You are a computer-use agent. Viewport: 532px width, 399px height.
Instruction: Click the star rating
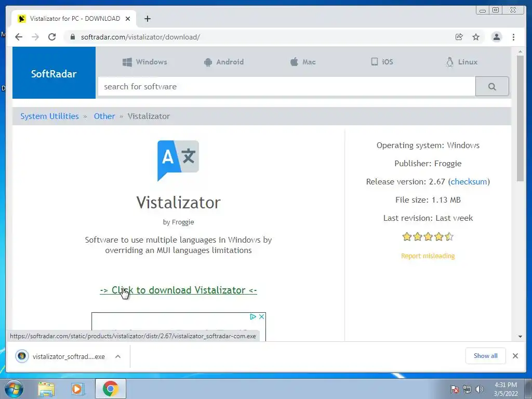(428, 236)
